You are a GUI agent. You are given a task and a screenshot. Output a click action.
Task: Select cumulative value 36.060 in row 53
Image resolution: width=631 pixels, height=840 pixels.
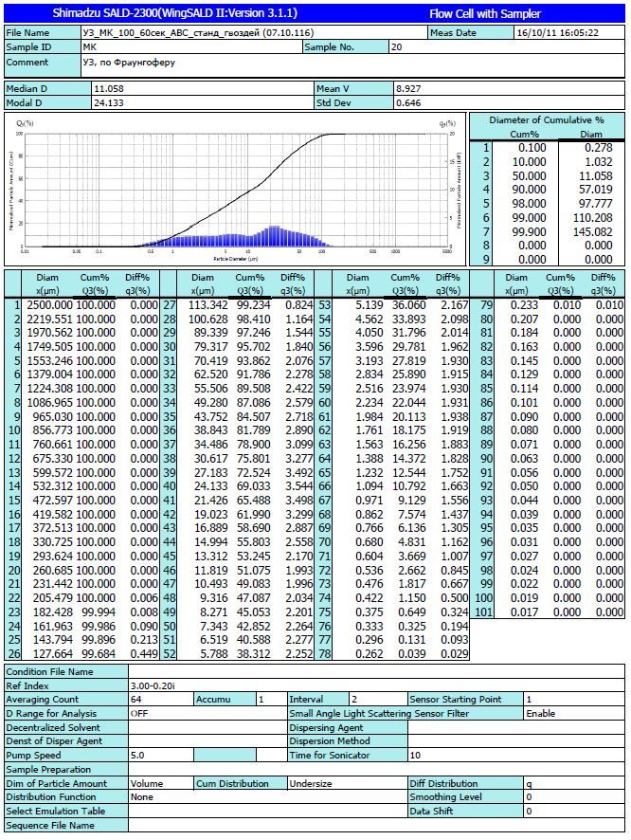tap(409, 305)
